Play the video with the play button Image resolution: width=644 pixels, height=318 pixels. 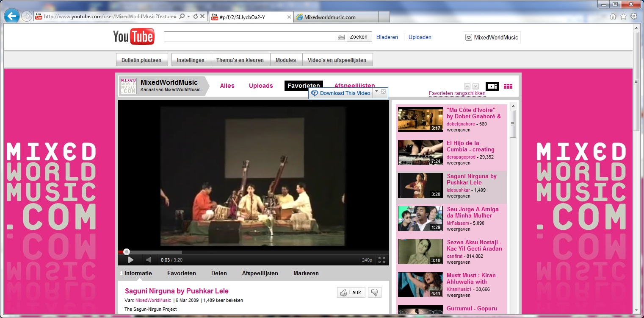pos(131,260)
